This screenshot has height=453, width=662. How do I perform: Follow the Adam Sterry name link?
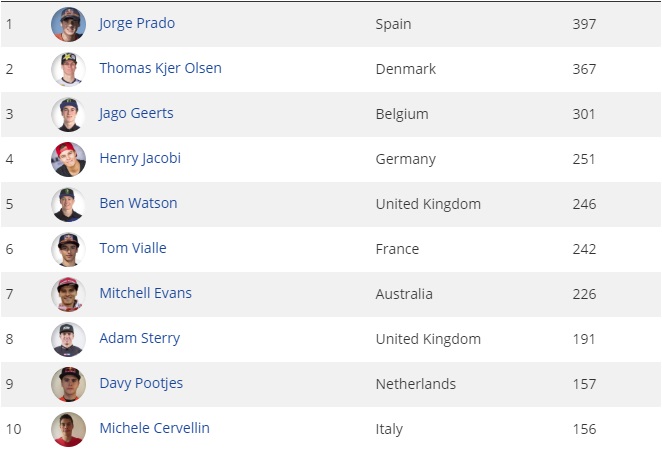click(x=139, y=338)
